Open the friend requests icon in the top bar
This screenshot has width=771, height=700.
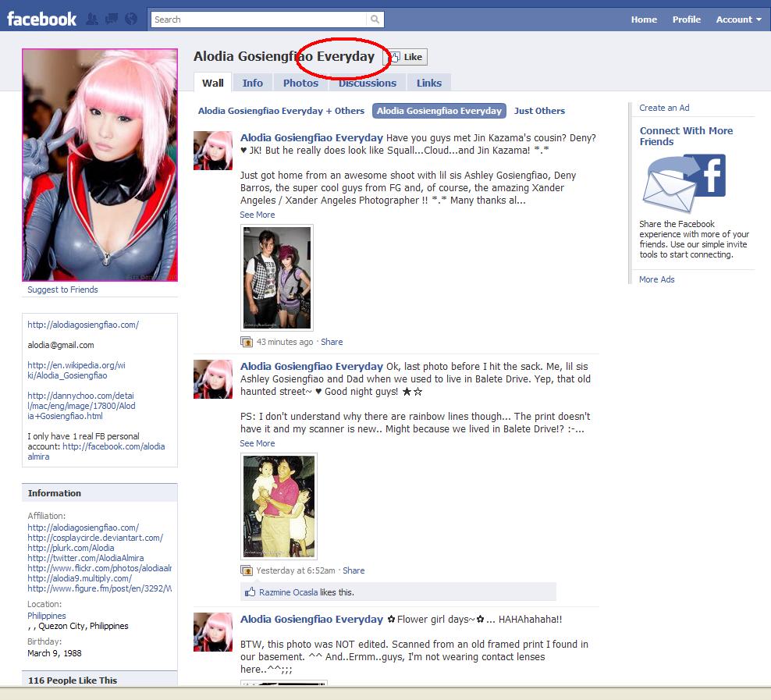92,20
